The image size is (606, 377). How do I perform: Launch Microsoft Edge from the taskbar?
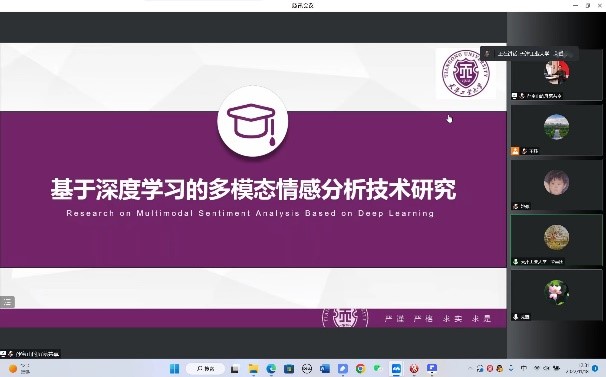tap(271, 369)
